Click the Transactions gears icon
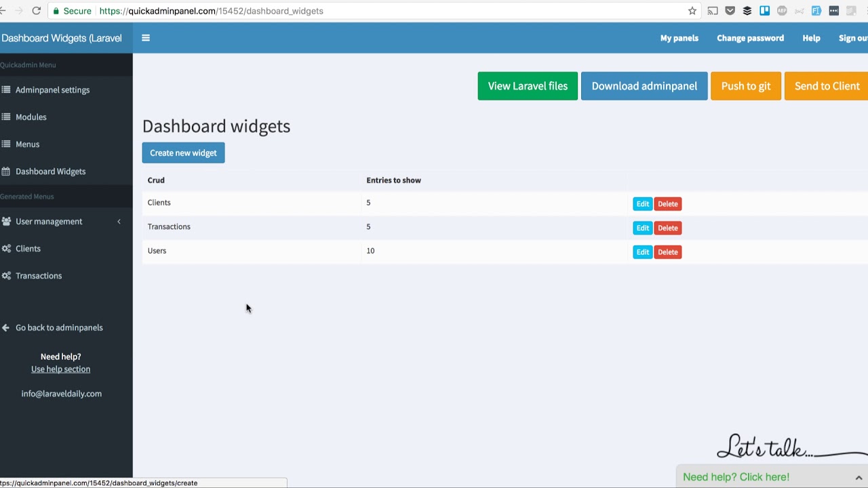 (5, 276)
